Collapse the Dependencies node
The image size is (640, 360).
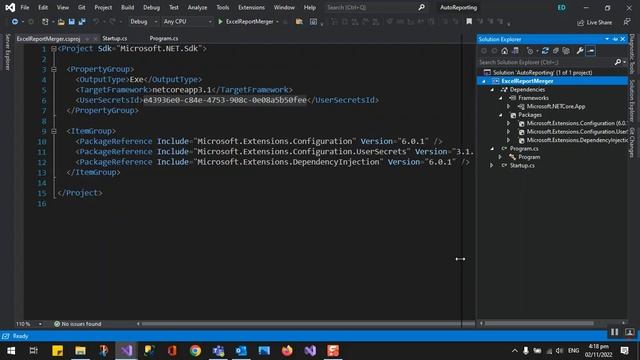pyautogui.click(x=492, y=89)
